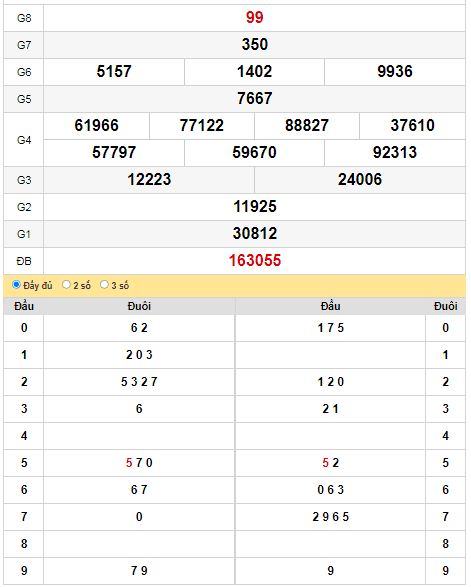
Task: Click the G1 result 30812
Action: coord(255,234)
